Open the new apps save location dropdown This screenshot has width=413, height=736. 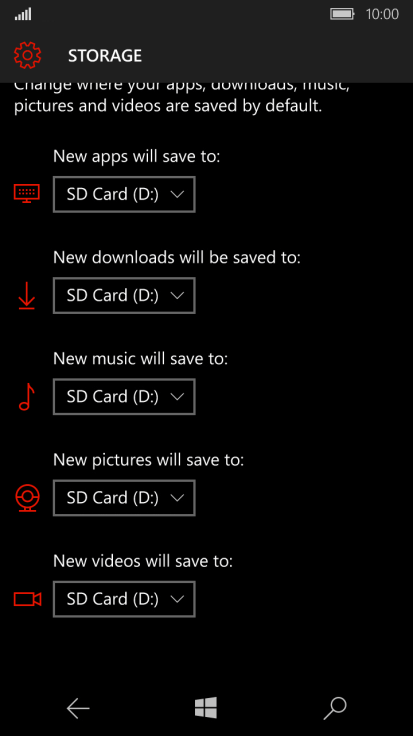point(124,194)
